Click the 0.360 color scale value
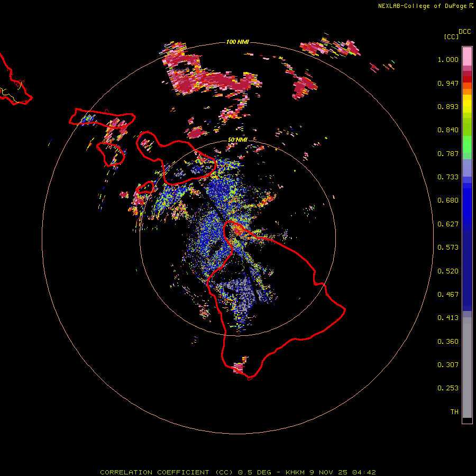The height and width of the screenshot is (476, 476). (x=448, y=342)
